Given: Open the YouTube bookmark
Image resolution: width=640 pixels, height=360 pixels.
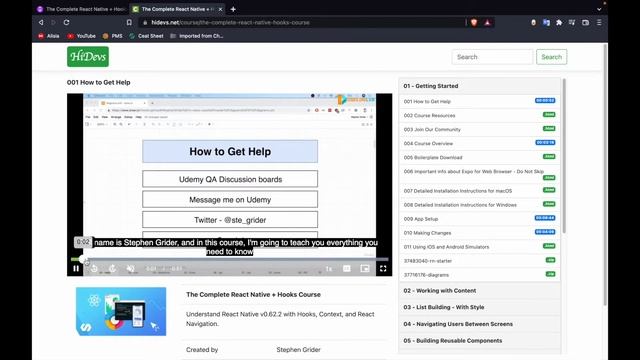Looking at the screenshot, I should pyautogui.click(x=82, y=36).
